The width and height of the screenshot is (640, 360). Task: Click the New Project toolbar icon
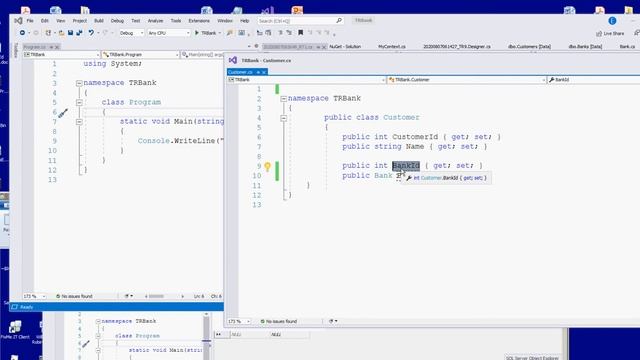48,33
